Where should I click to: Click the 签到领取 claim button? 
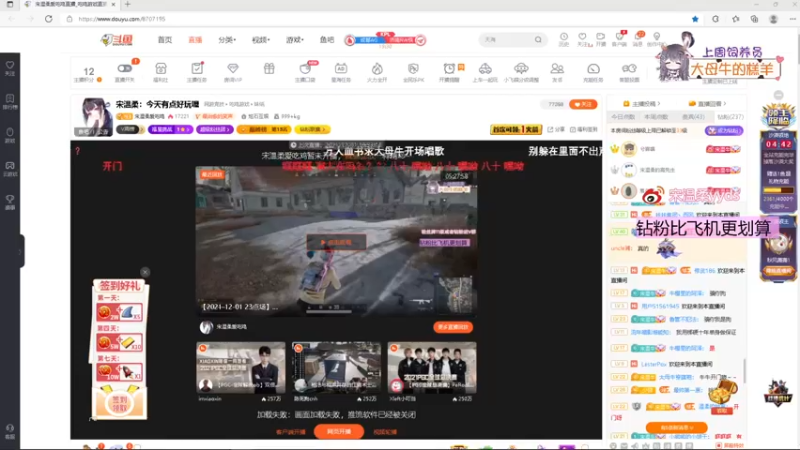[x=119, y=404]
